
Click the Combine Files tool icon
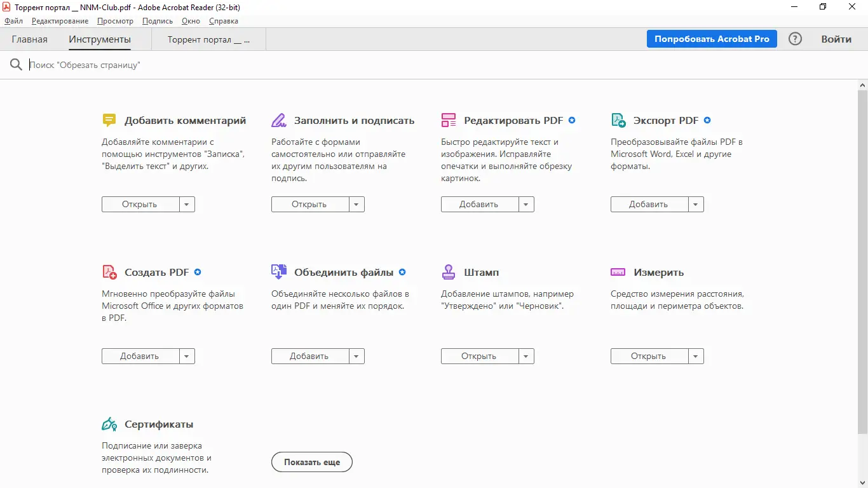point(279,272)
